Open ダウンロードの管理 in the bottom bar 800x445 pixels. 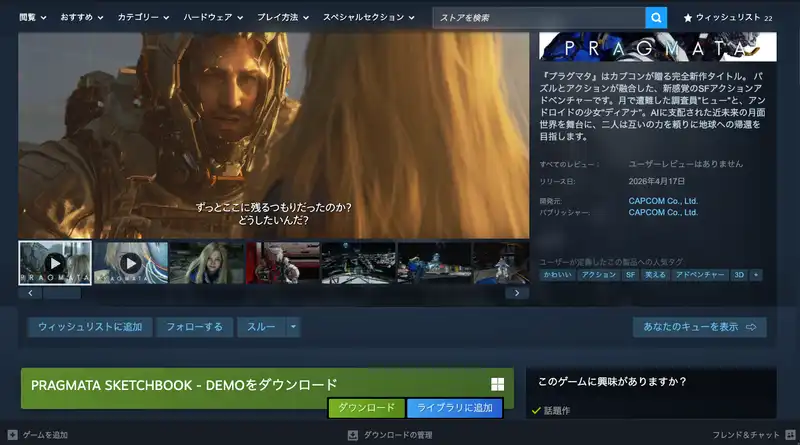[391, 435]
